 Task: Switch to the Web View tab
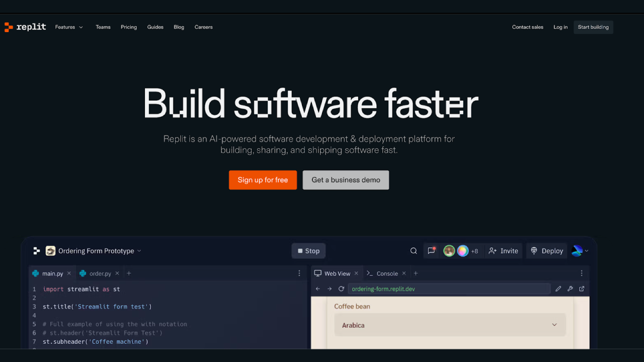[337, 274]
